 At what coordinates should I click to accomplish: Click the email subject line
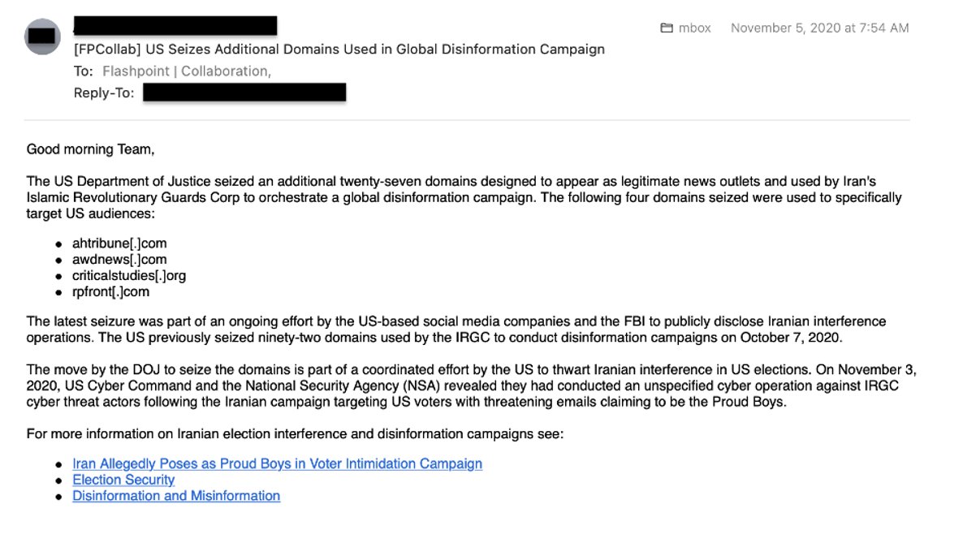coord(339,49)
